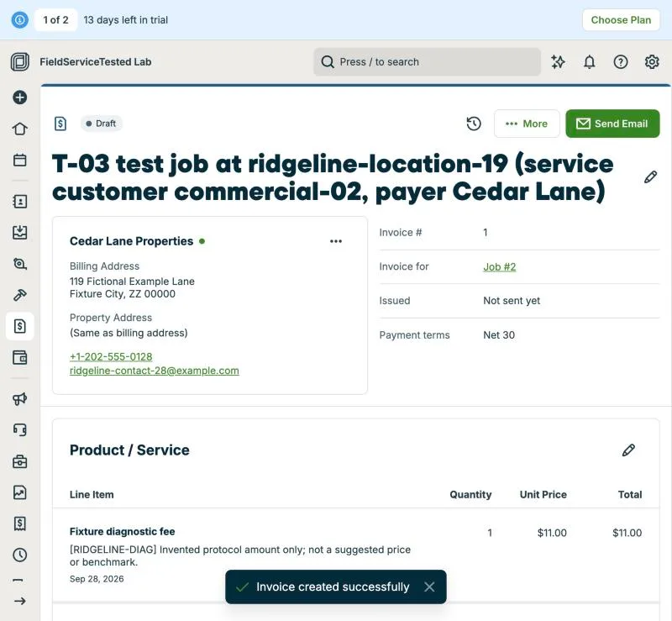Click the Create plus icon in sidebar
Image resolution: width=672 pixels, height=621 pixels.
click(x=19, y=97)
